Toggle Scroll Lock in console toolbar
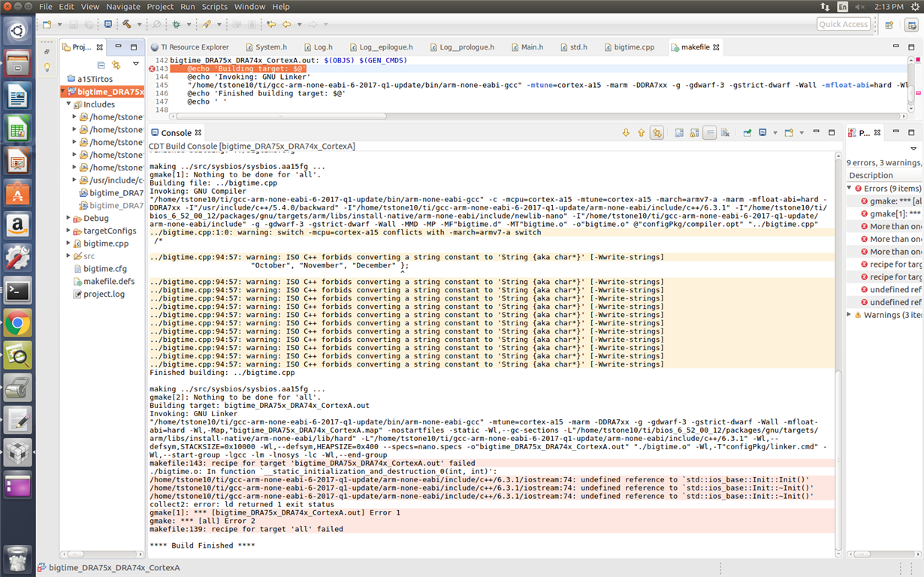 pyautogui.click(x=695, y=133)
